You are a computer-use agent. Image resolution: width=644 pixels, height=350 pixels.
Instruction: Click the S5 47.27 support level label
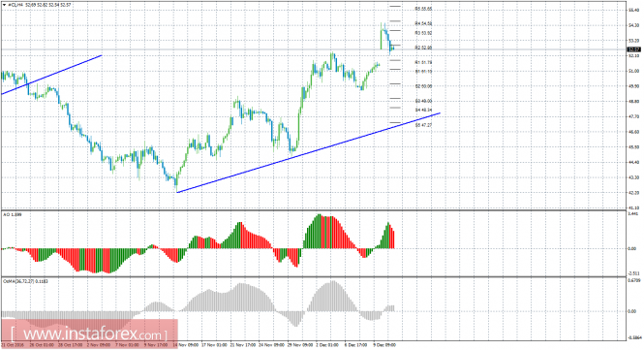[x=423, y=125]
